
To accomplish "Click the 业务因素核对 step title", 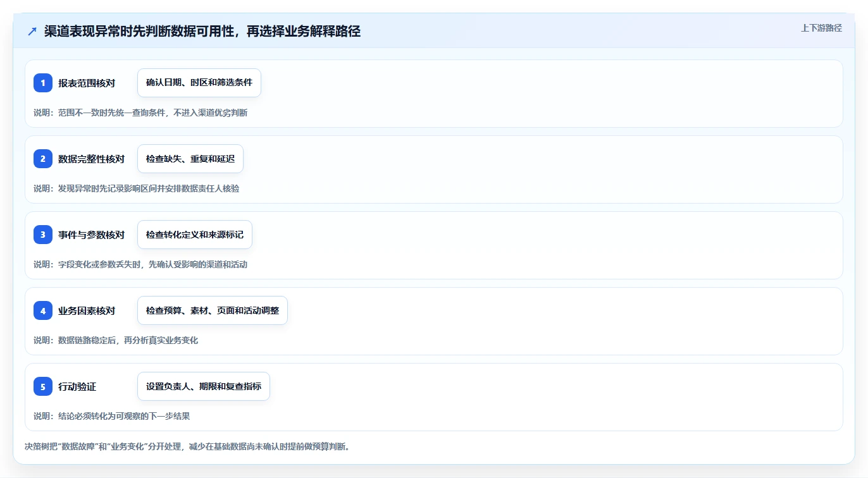I will click(87, 310).
